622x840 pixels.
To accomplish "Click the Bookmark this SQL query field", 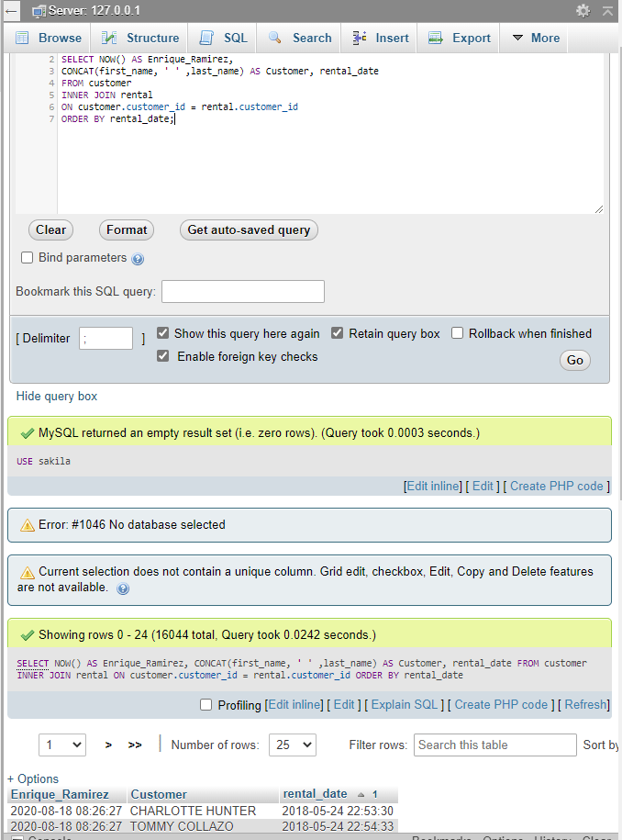I will 243,291.
